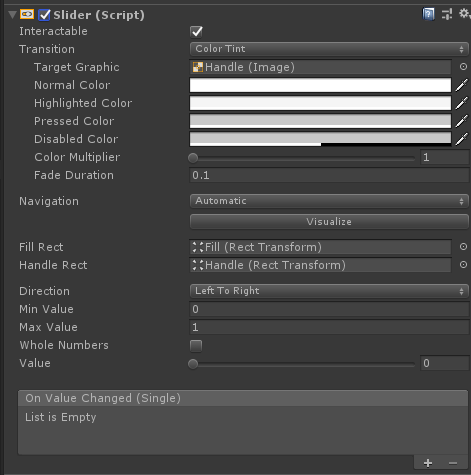
Task: Click the Visualize navigation button
Action: [329, 222]
